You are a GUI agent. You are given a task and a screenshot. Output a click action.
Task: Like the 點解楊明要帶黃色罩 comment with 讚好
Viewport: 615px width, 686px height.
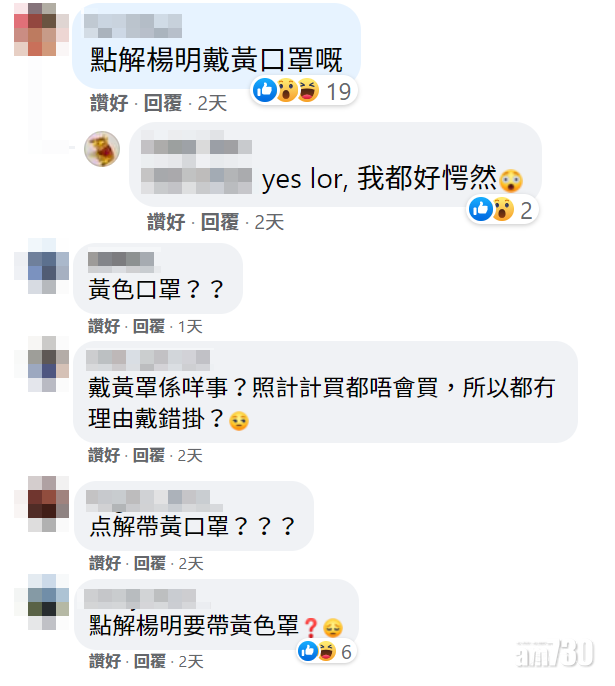105,662
